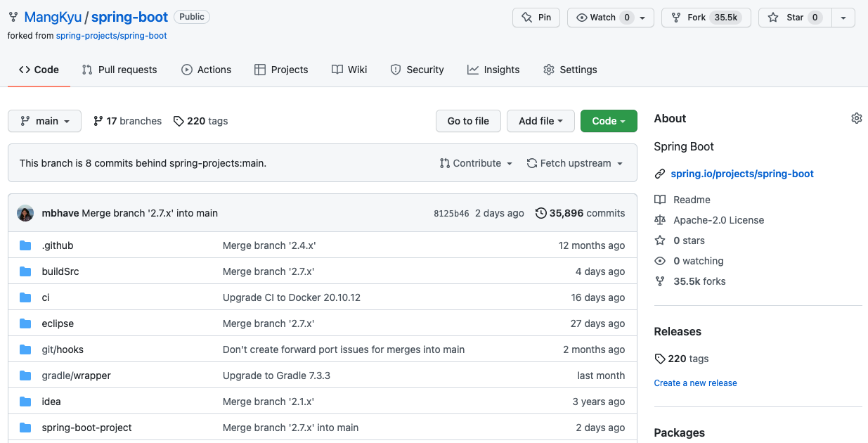
Task: Click Create a new release link
Action: pos(696,383)
